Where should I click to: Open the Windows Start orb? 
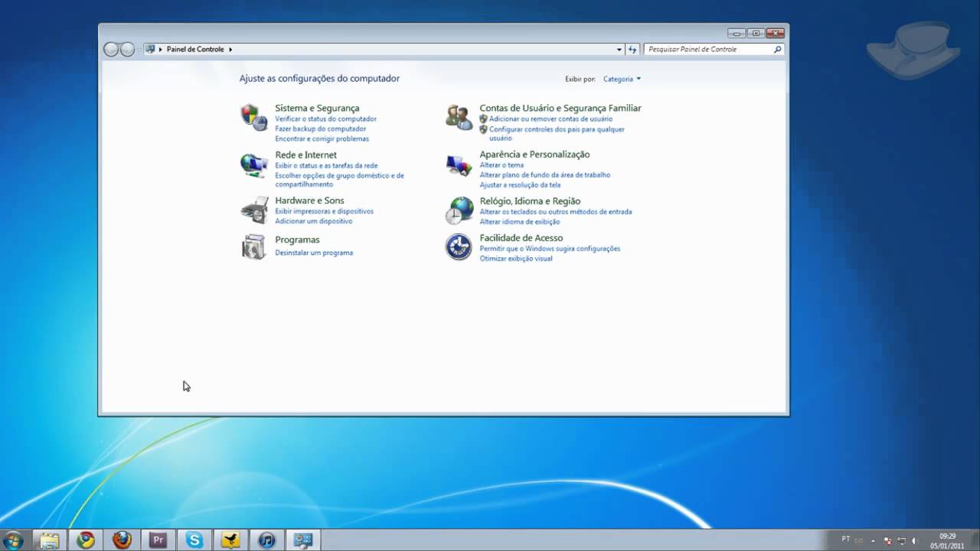(x=13, y=540)
